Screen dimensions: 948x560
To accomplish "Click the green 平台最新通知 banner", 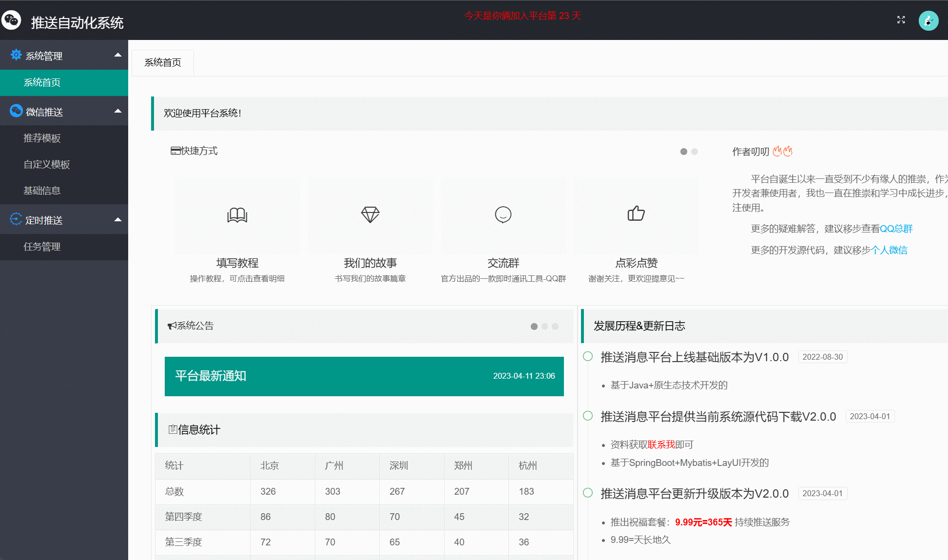I will coord(364,376).
